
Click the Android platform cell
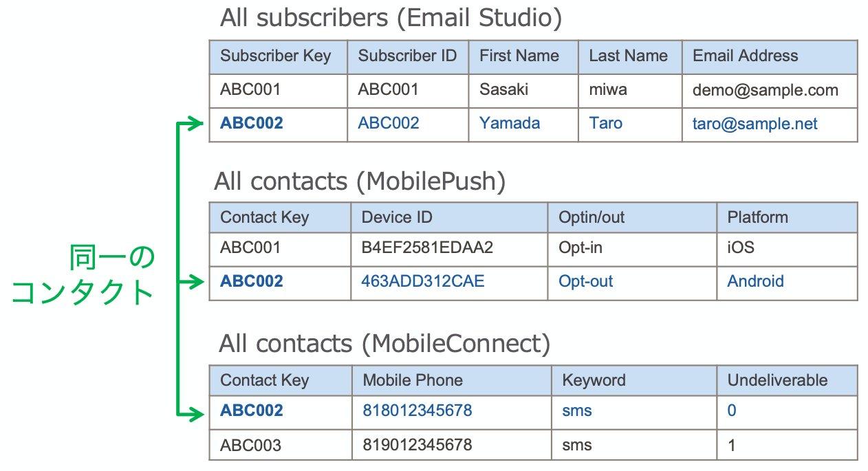click(x=755, y=281)
